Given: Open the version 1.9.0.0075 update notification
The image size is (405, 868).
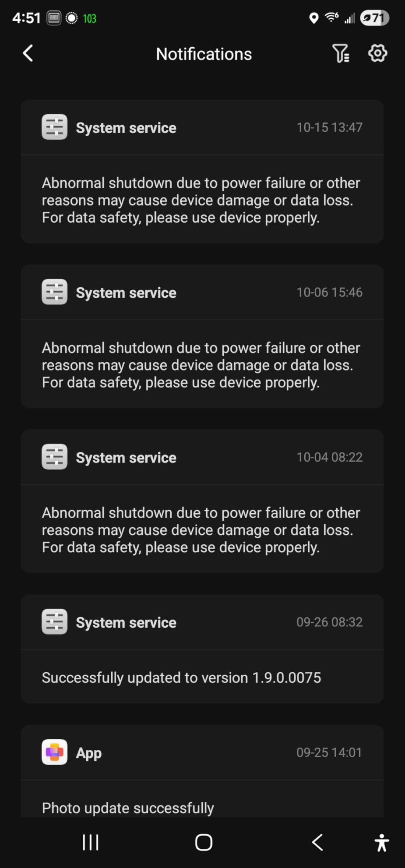Looking at the screenshot, I should [x=202, y=677].
